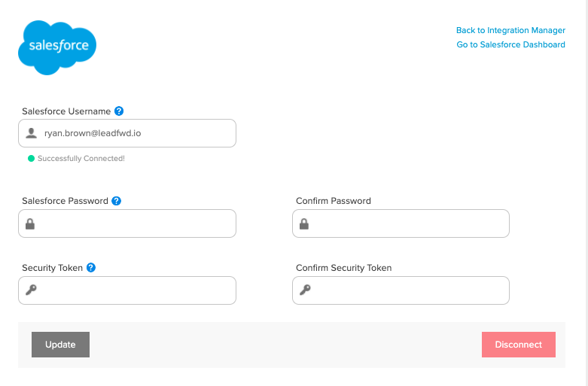Focus the Salesforce Username text field
Viewport: 588px width, 386px height.
[127, 133]
